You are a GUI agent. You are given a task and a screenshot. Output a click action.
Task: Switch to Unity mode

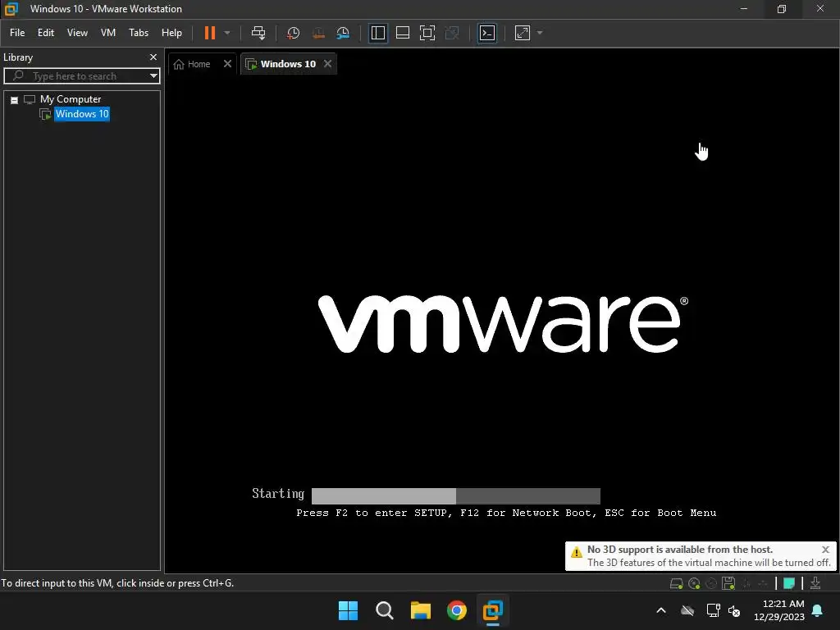coord(452,33)
